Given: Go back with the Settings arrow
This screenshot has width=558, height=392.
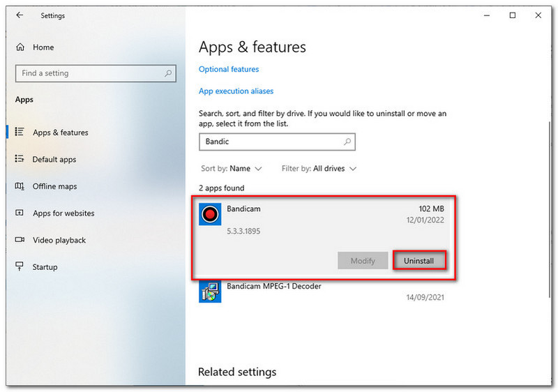Looking at the screenshot, I should (x=20, y=15).
